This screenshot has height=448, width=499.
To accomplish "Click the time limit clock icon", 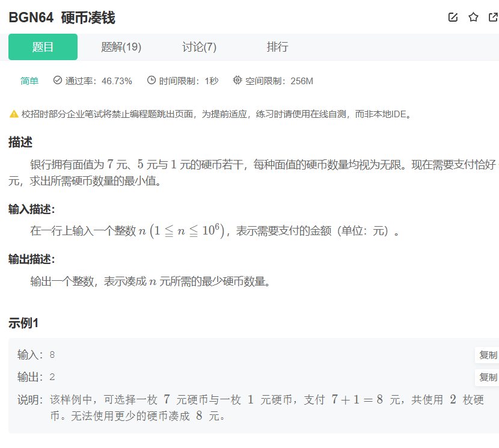I will point(152,80).
